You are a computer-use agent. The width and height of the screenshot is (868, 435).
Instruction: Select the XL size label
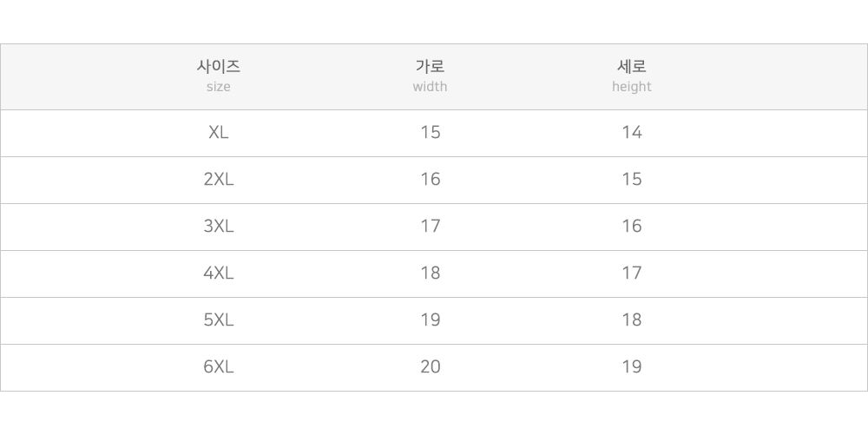pyautogui.click(x=219, y=133)
